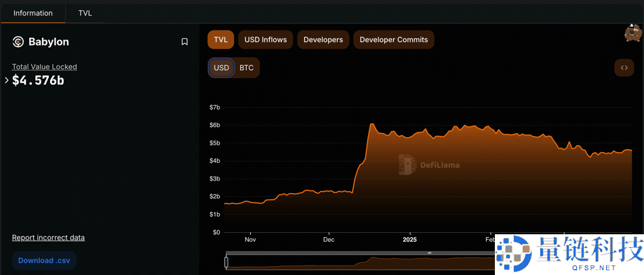Click the Babylon protocol name heading
Viewport: 644px width, 275px height.
(49, 42)
